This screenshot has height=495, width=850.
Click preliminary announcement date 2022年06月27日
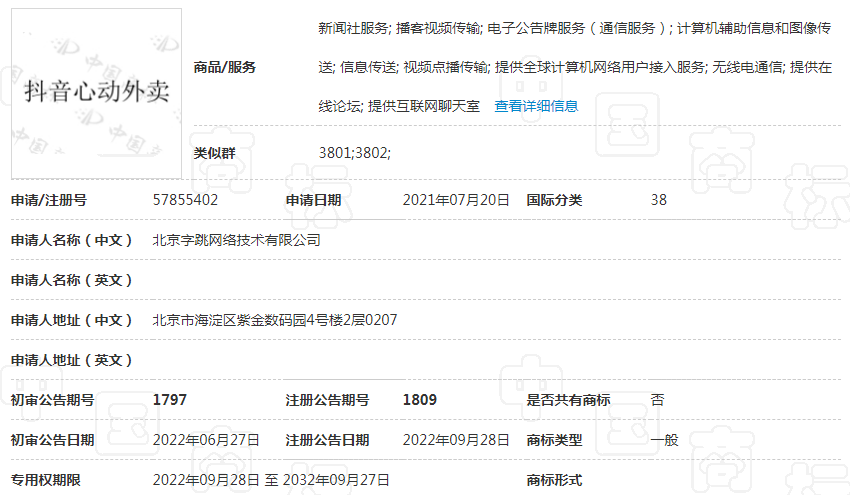pyautogui.click(x=206, y=440)
